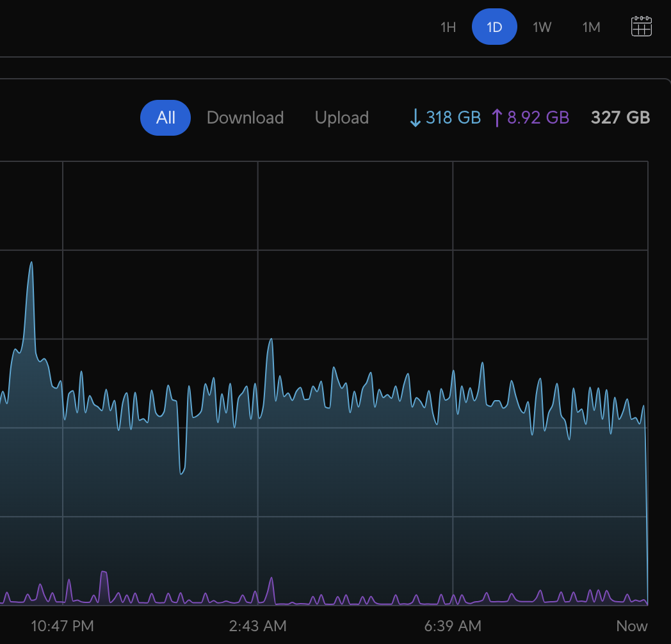Open the calendar date range picker
The height and width of the screenshot is (644, 671).
click(641, 27)
